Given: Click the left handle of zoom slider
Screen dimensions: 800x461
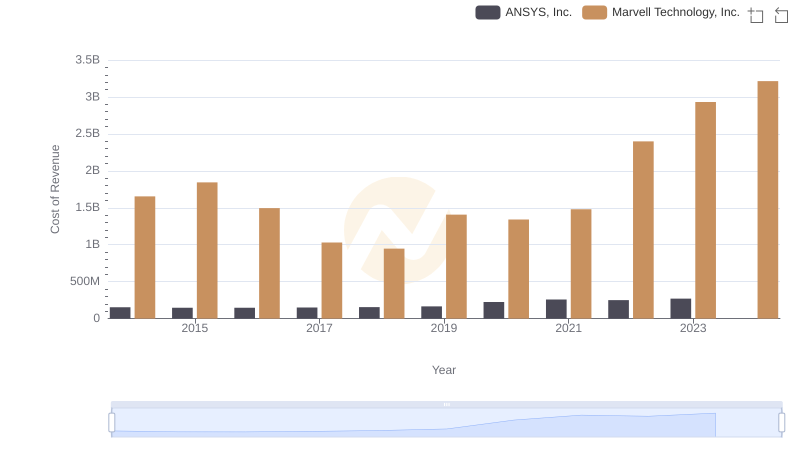Looking at the screenshot, I should coord(112,422).
